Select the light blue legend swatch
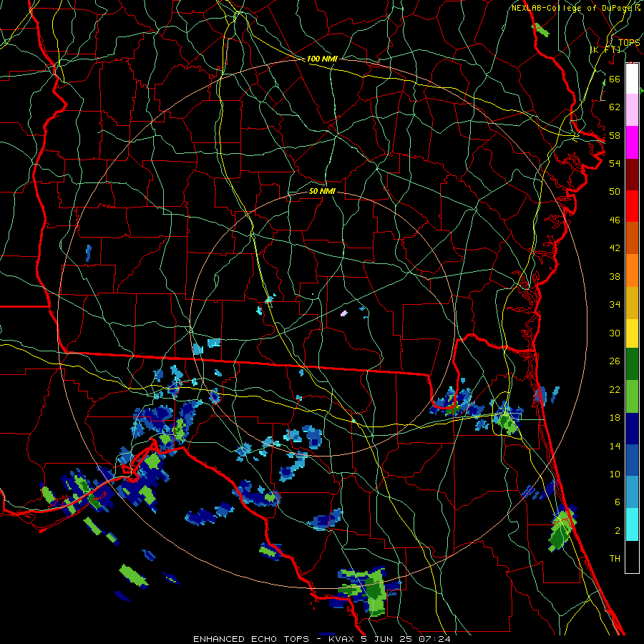 pyautogui.click(x=632, y=492)
